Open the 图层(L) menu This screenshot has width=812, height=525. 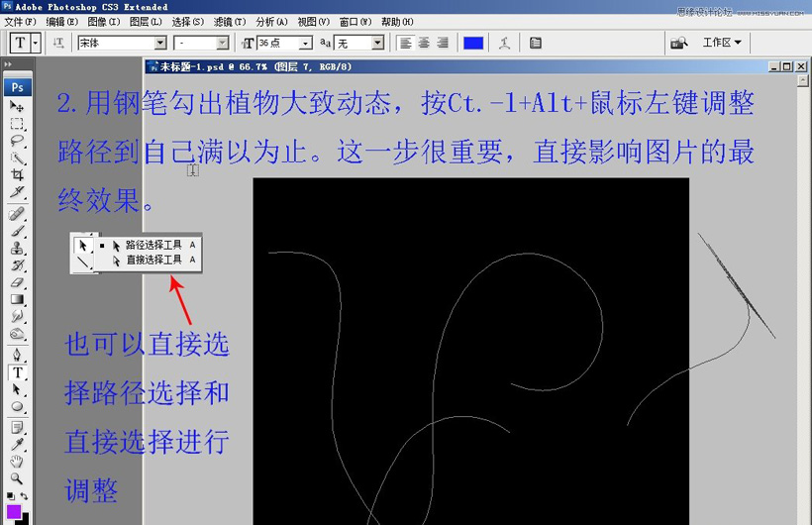(146, 22)
